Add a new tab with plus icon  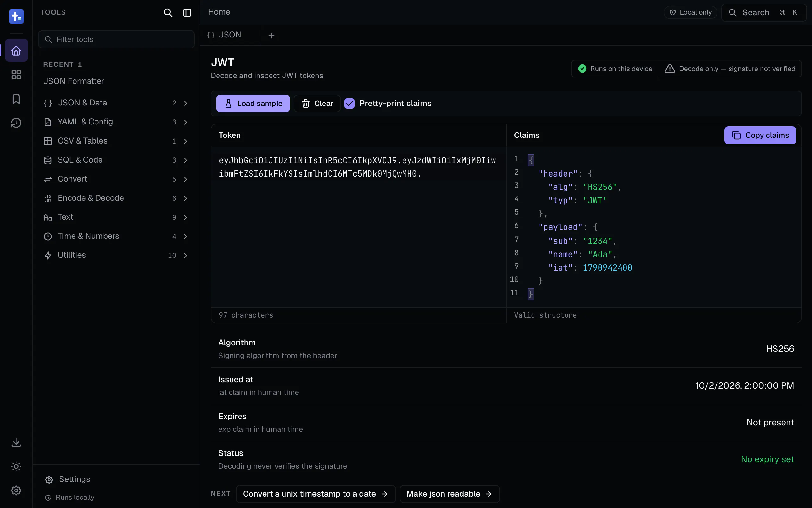click(x=272, y=35)
